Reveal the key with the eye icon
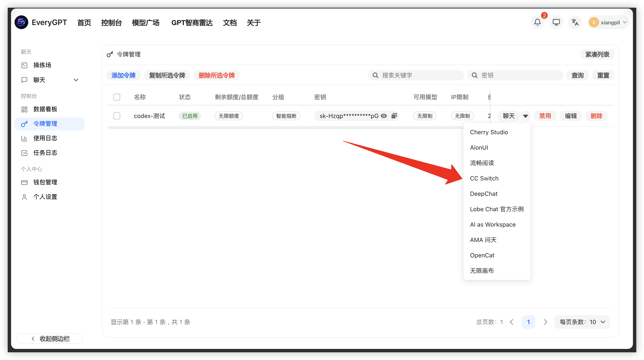 click(x=384, y=116)
